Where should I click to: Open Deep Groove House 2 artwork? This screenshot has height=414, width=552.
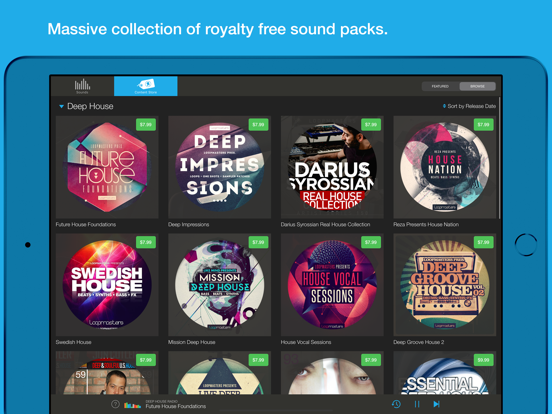pos(445,285)
